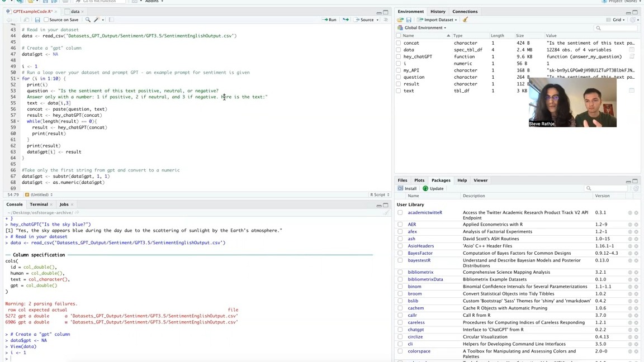Refresh the Environment pane
The width and height of the screenshot is (644, 362).
[633, 20]
